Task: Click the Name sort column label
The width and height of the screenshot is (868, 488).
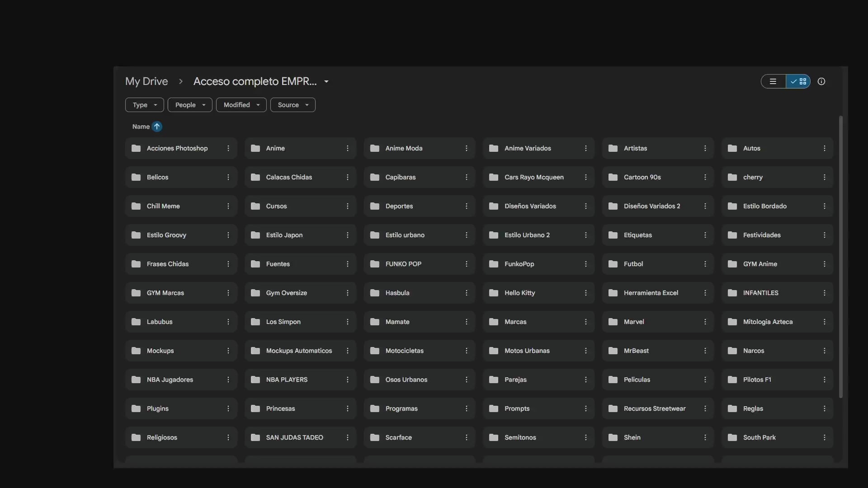Action: point(141,127)
